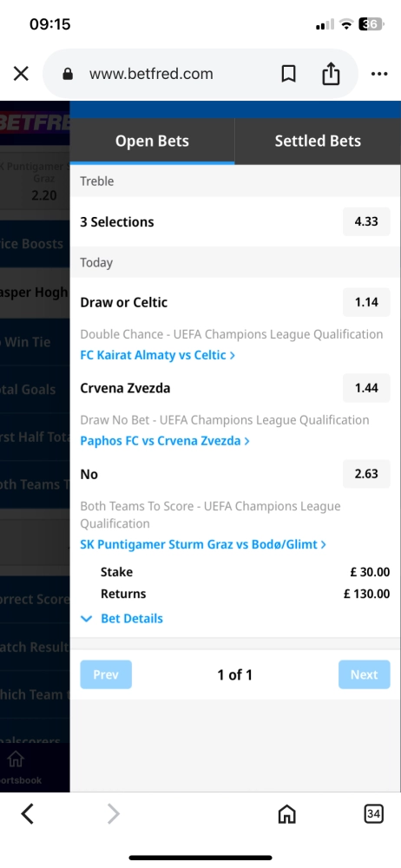This screenshot has width=401, height=868.
Task: Tap the 4.33 treble odds box
Action: 366,221
